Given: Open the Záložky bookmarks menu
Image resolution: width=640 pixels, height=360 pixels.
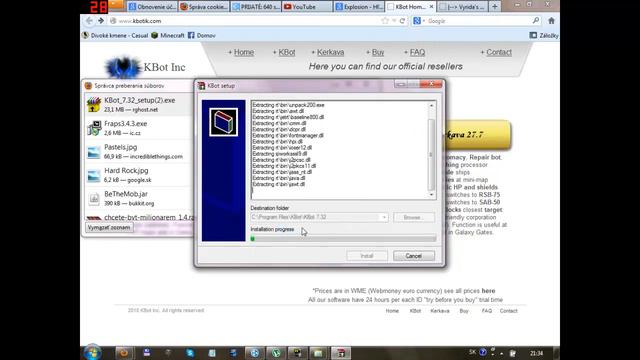Looking at the screenshot, I should [544, 36].
